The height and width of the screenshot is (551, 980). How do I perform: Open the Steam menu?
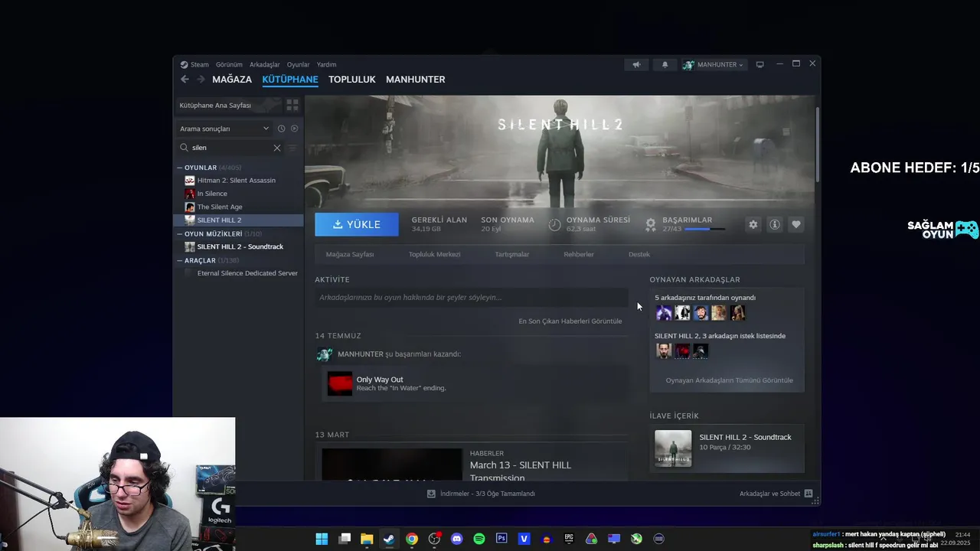click(194, 65)
